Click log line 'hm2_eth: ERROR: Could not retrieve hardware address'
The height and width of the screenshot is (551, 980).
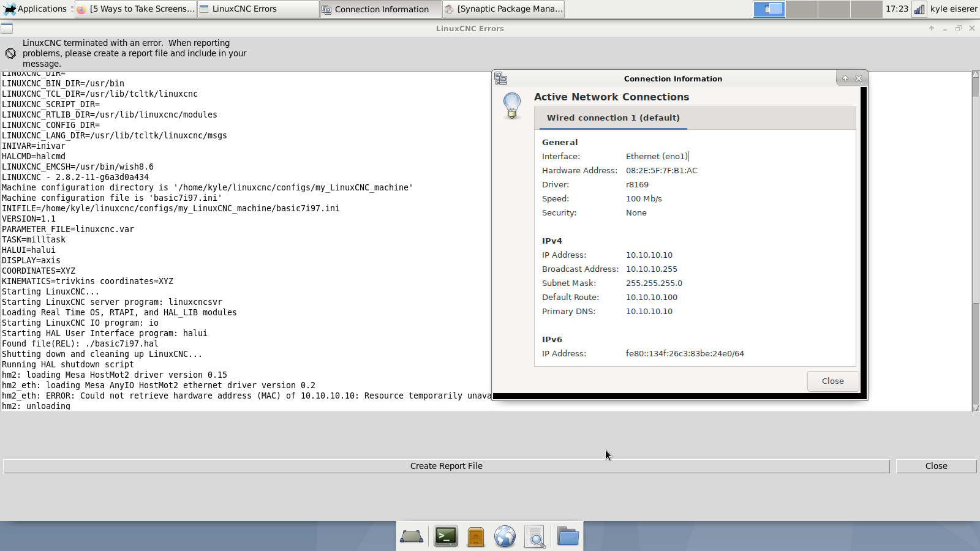[x=246, y=395]
